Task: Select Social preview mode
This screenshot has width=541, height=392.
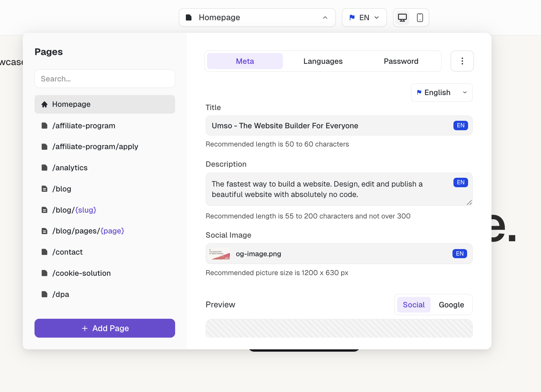Action: click(x=413, y=305)
